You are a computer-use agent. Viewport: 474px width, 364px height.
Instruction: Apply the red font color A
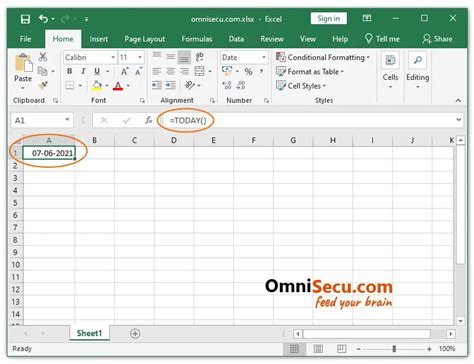pyautogui.click(x=118, y=86)
